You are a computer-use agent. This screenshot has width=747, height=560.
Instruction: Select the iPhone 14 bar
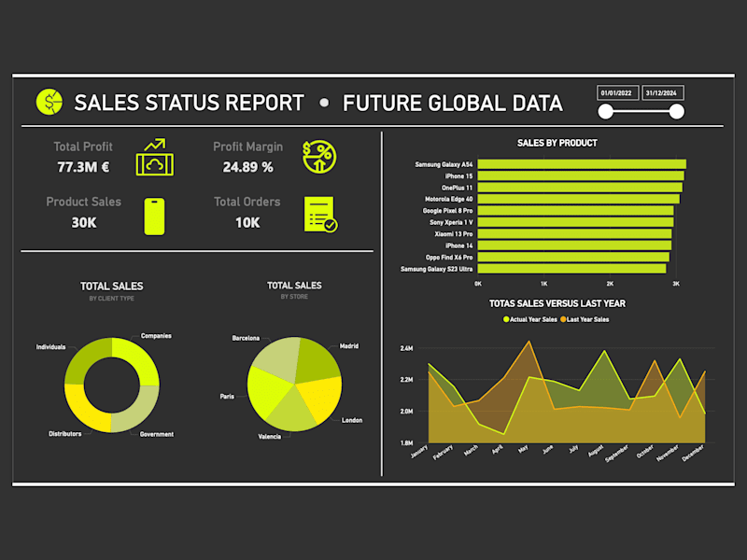[x=574, y=245]
